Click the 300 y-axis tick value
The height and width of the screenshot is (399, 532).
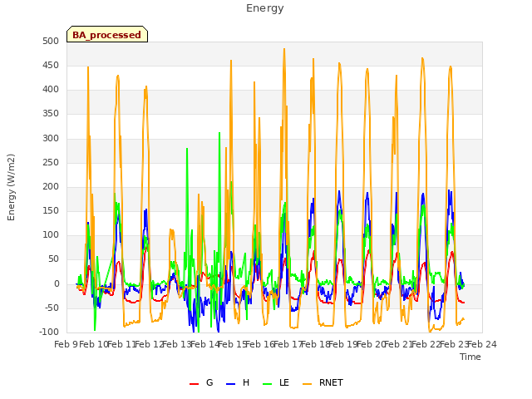click(51, 139)
